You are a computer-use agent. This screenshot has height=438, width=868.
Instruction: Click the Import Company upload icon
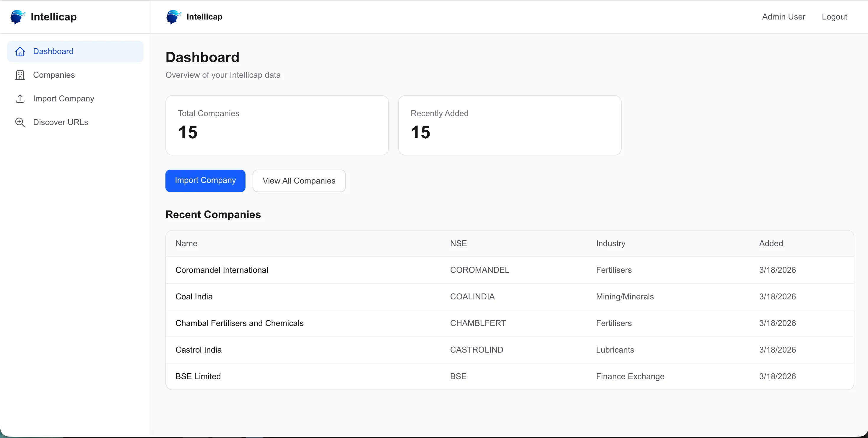click(20, 98)
